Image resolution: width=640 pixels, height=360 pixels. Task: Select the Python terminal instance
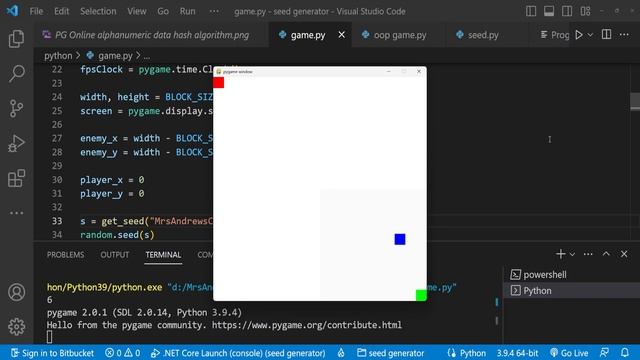click(x=571, y=291)
